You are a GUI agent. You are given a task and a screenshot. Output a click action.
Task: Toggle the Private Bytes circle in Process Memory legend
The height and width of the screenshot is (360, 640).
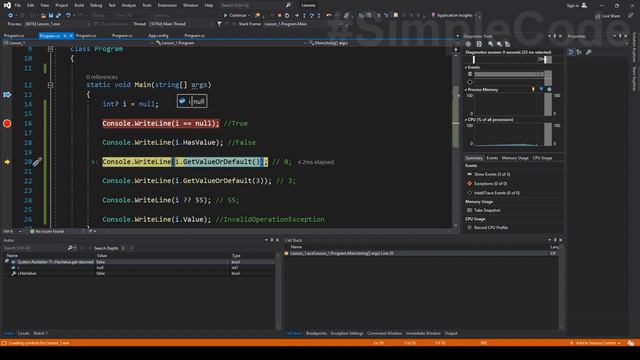point(549,89)
